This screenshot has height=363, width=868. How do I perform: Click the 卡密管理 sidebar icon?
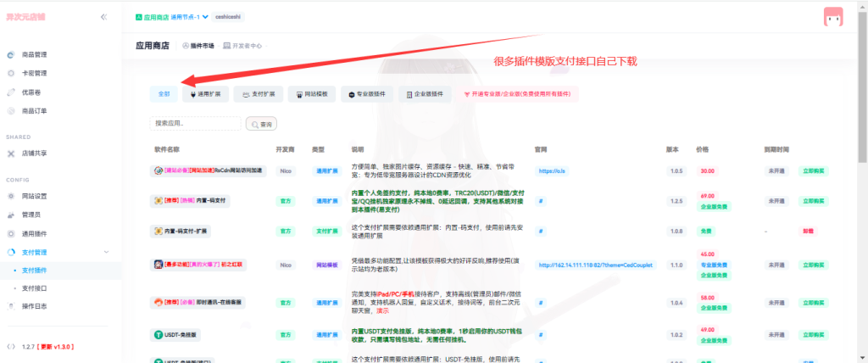pyautogui.click(x=10, y=73)
